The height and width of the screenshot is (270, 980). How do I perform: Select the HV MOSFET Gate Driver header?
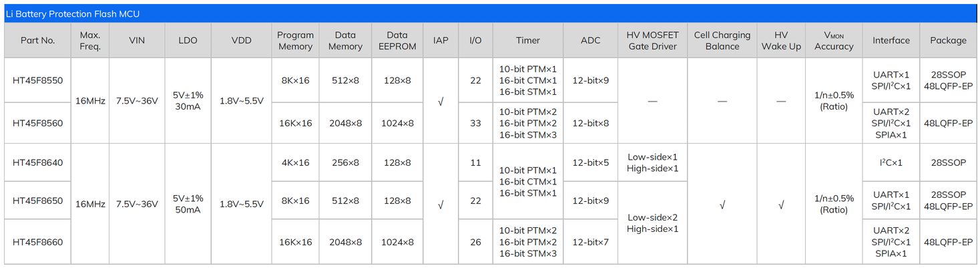(x=652, y=40)
